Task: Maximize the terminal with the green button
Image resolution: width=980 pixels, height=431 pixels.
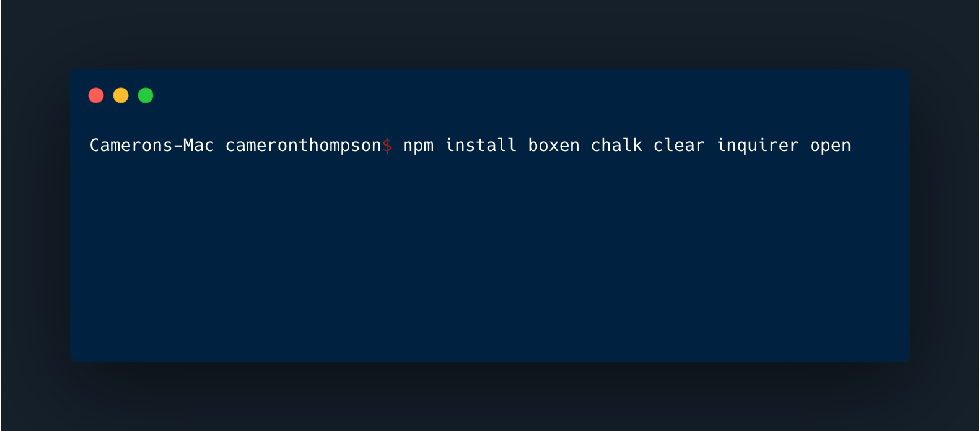Action: (146, 95)
